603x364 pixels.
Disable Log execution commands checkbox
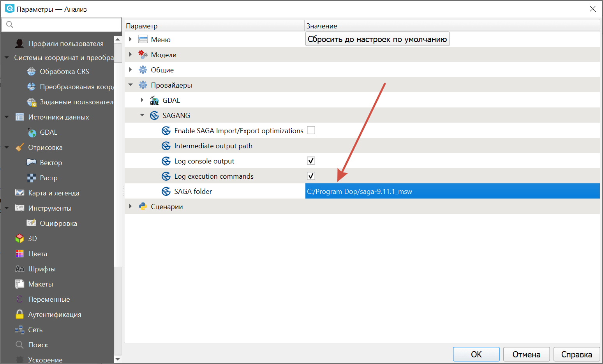pos(311,176)
